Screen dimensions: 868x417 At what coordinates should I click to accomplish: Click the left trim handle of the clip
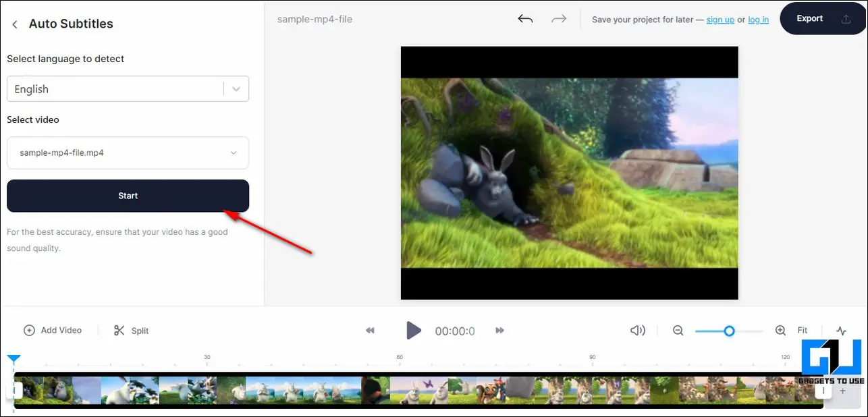coord(18,390)
